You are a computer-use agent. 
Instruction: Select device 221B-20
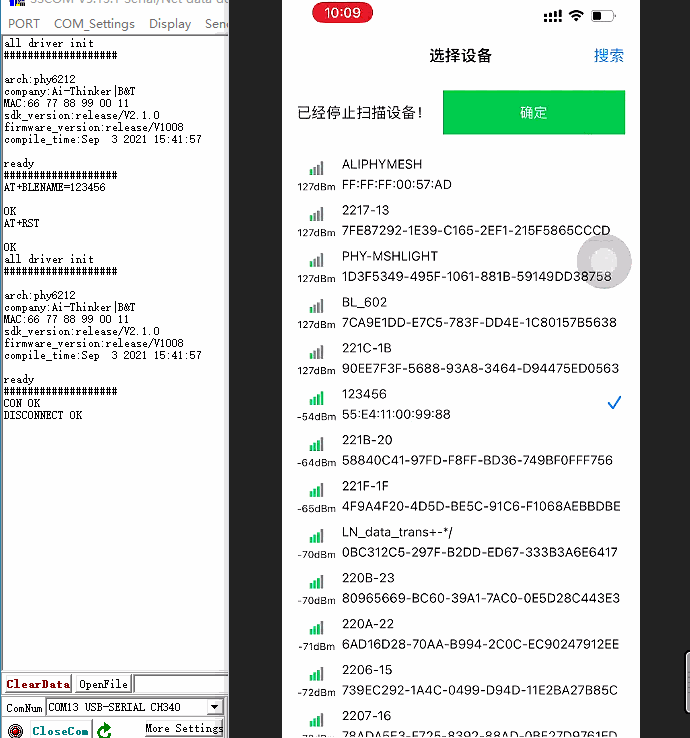(461, 450)
